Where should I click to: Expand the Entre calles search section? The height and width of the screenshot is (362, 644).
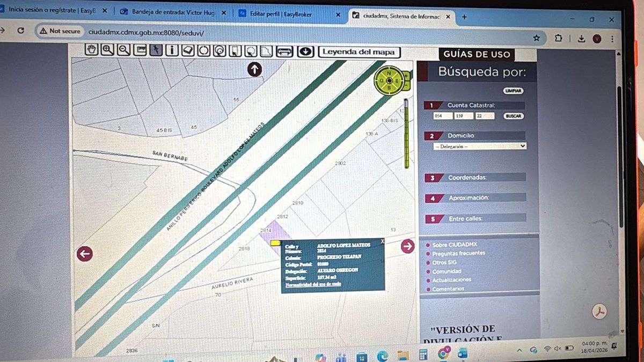465,218
